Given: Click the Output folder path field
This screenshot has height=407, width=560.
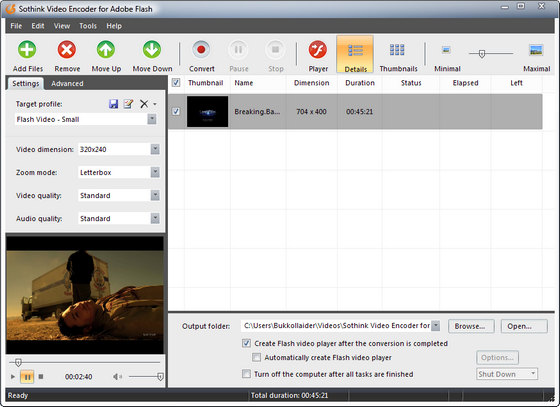Looking at the screenshot, I should pyautogui.click(x=336, y=326).
